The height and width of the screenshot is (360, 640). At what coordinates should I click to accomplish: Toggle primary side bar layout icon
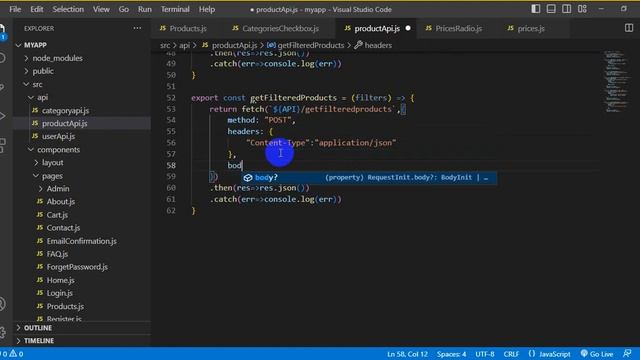536,9
